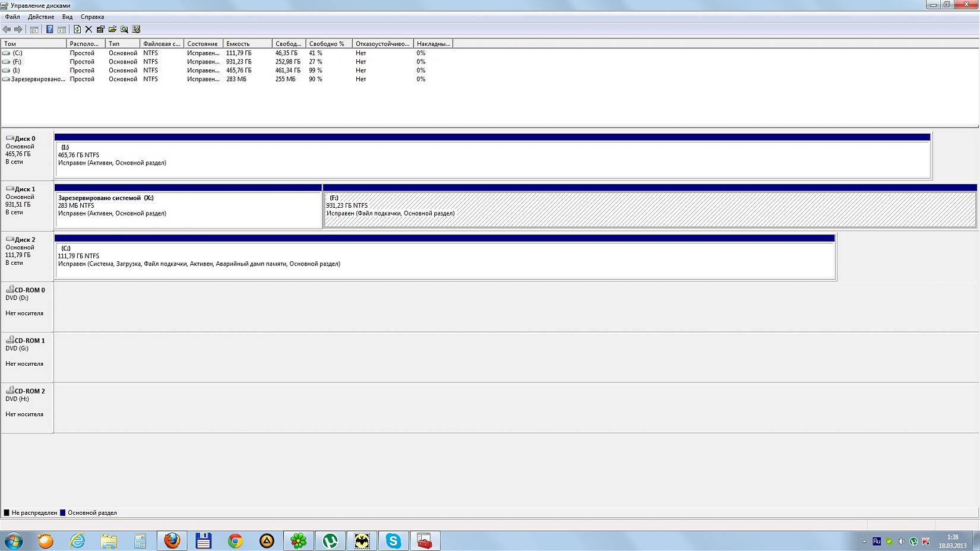Image resolution: width=980 pixels, height=551 pixels.
Task: Select the CD-ROM 1 DVD (G:) block
Action: tap(27, 357)
